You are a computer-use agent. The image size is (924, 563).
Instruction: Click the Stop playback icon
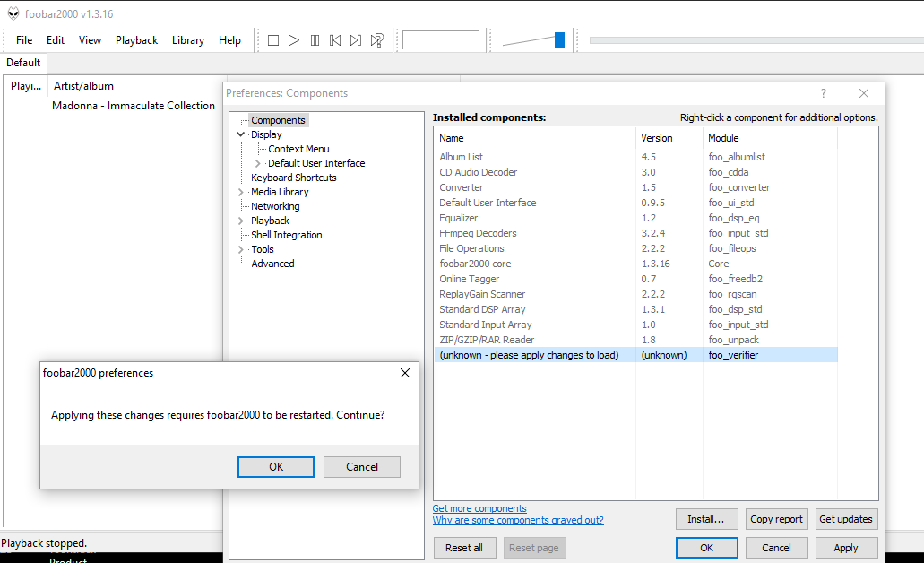(273, 40)
